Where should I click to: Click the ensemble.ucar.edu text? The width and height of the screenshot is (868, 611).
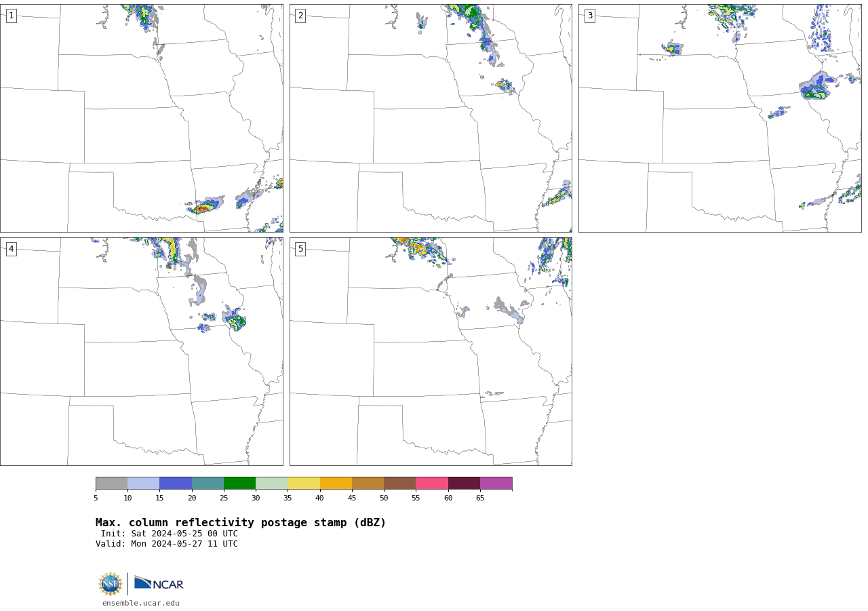(x=141, y=603)
